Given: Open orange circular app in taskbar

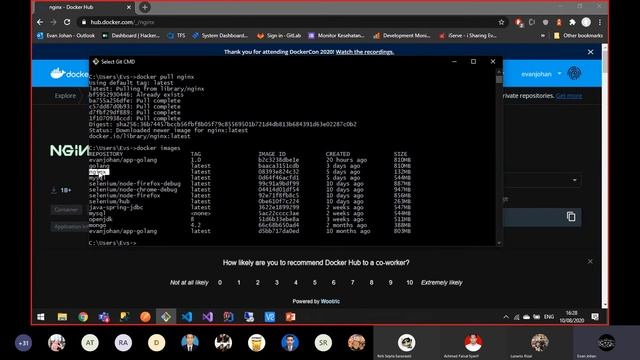Looking at the screenshot, I should [x=145, y=317].
